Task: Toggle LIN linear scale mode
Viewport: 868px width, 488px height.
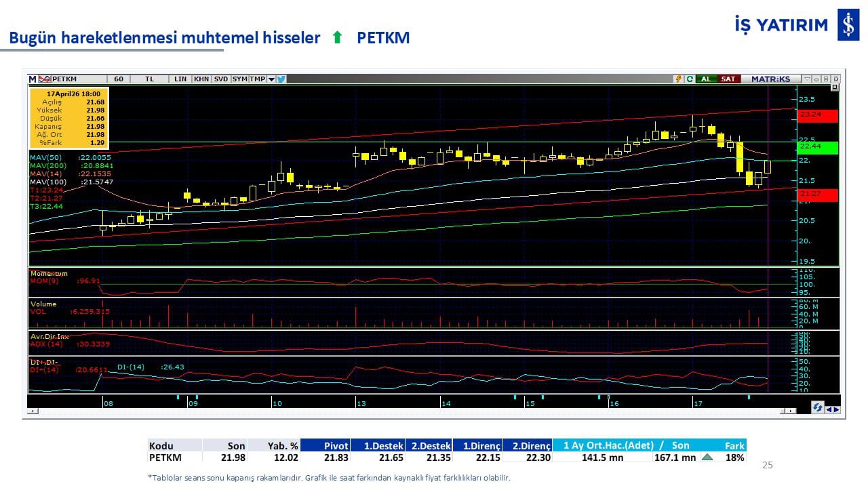Action: tap(180, 79)
